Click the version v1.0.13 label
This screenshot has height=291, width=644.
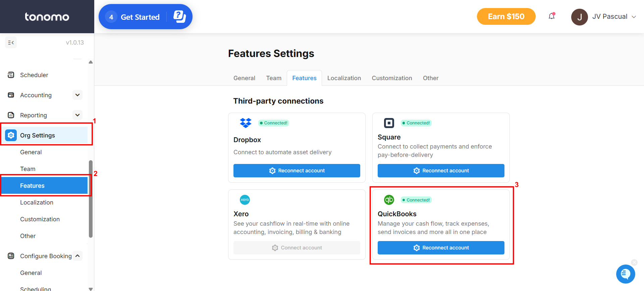[x=75, y=43]
